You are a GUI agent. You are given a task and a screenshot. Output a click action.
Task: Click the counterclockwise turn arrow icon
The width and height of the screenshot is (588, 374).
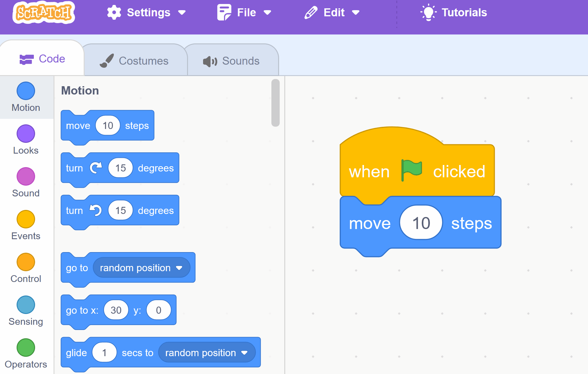click(96, 210)
